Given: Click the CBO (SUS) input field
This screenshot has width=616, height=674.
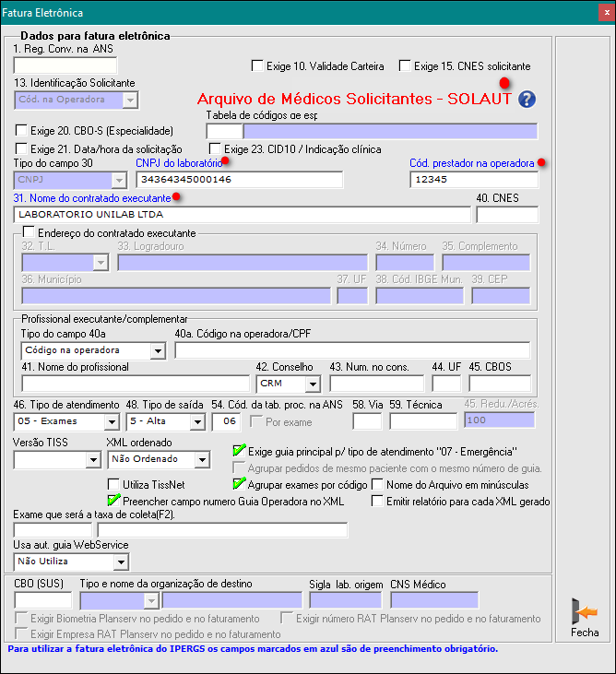Looking at the screenshot, I should (x=43, y=600).
